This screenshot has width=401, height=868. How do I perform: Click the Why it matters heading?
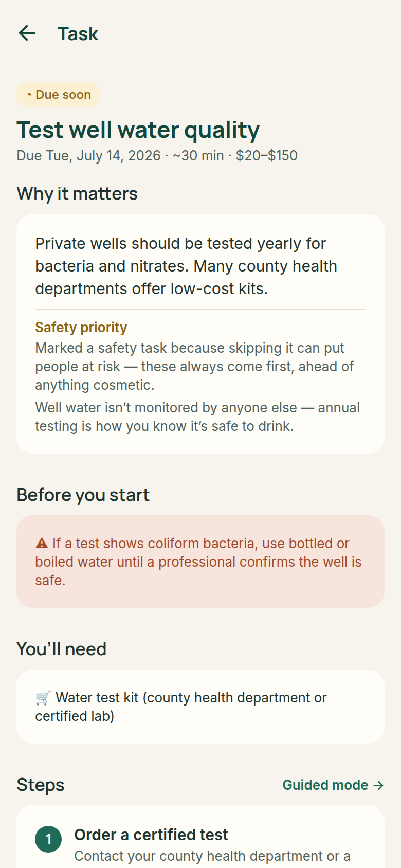click(x=77, y=194)
